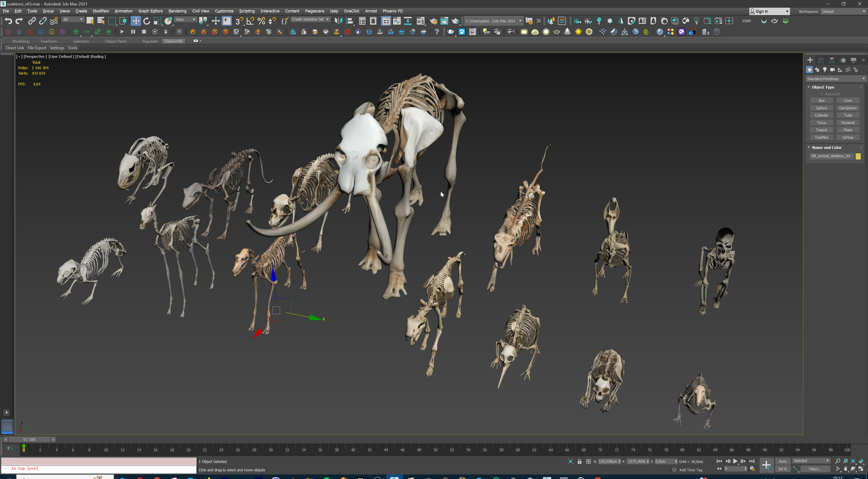The height and width of the screenshot is (479, 868).
Task: Open the Modify panel tab icon
Action: [821, 60]
